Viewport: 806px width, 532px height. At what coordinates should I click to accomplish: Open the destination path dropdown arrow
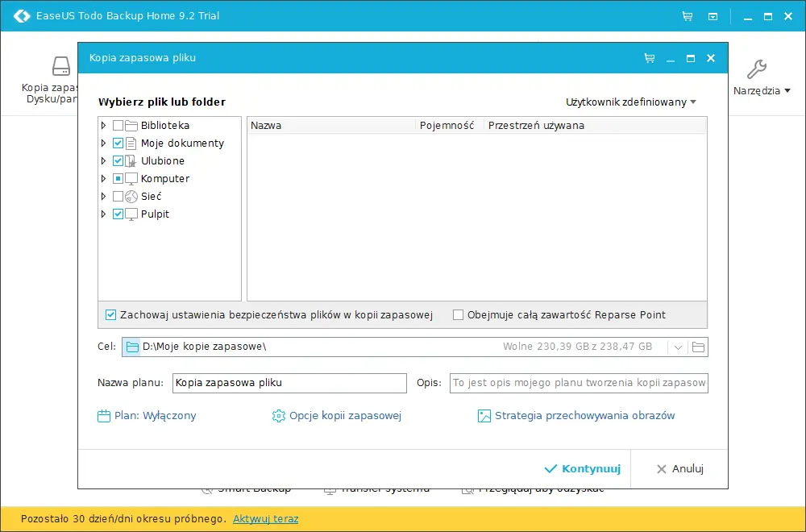[x=678, y=347]
